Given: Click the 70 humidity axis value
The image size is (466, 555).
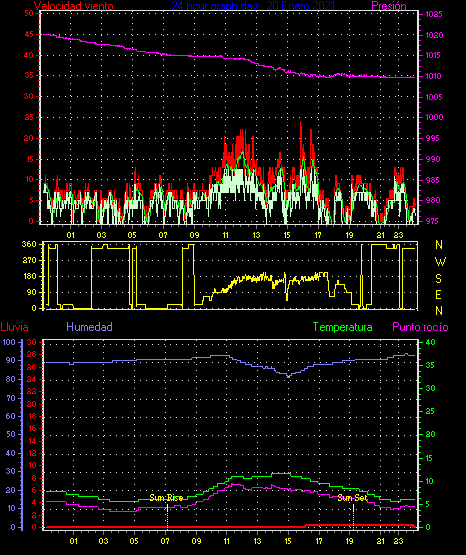Looking at the screenshot, I should 12,398.
